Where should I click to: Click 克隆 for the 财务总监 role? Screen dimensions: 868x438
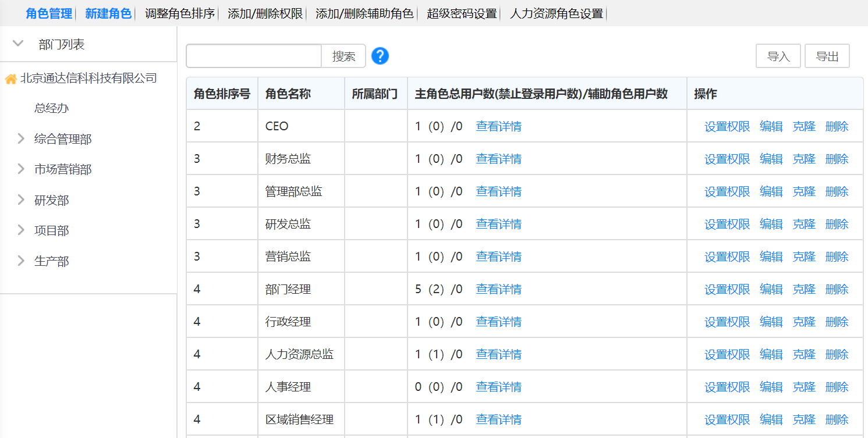point(804,159)
